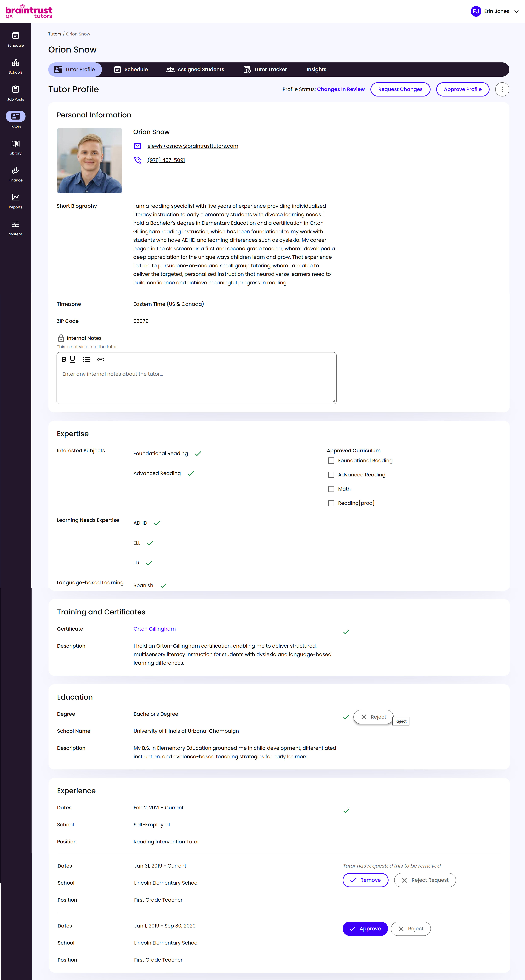Click the ZIP code value 03079
The height and width of the screenshot is (980, 525).
(141, 321)
